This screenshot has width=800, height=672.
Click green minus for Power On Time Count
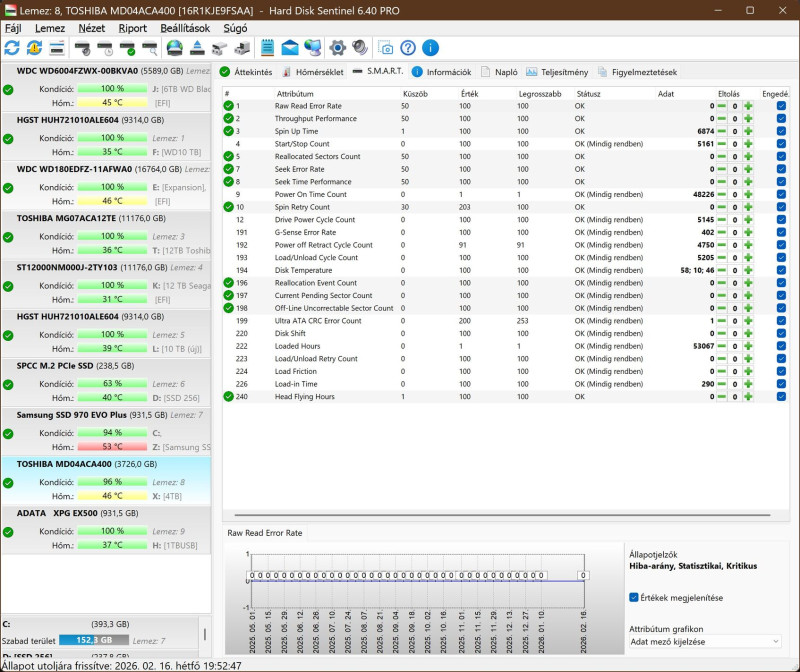click(721, 194)
